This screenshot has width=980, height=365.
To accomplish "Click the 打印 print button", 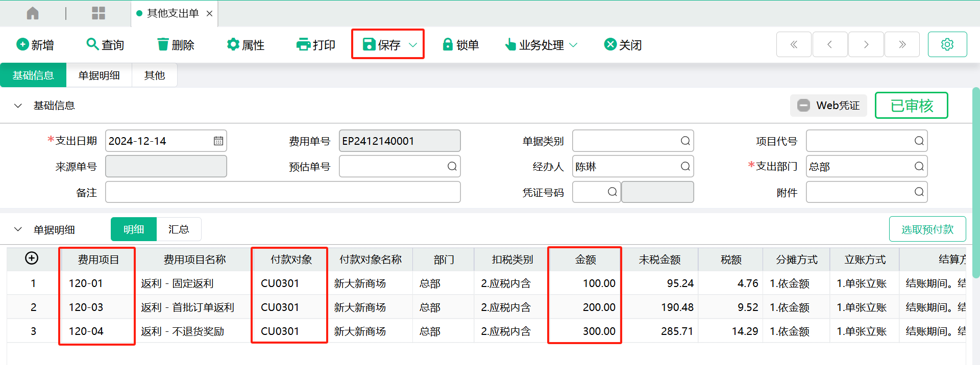I will pos(315,45).
